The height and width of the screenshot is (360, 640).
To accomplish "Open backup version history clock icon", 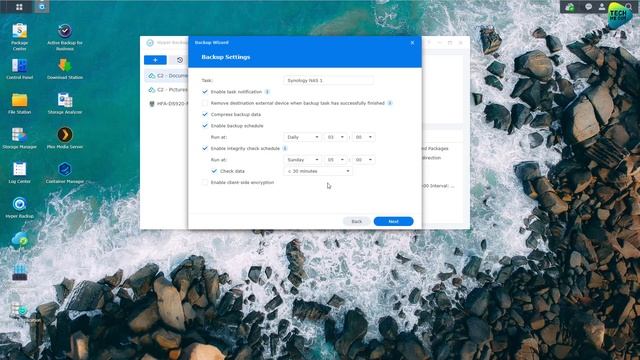I will 180,60.
